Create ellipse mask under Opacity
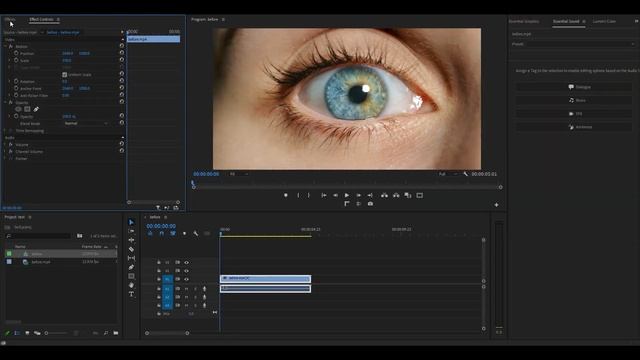Image resolution: width=640 pixels, height=360 pixels. click(18, 109)
